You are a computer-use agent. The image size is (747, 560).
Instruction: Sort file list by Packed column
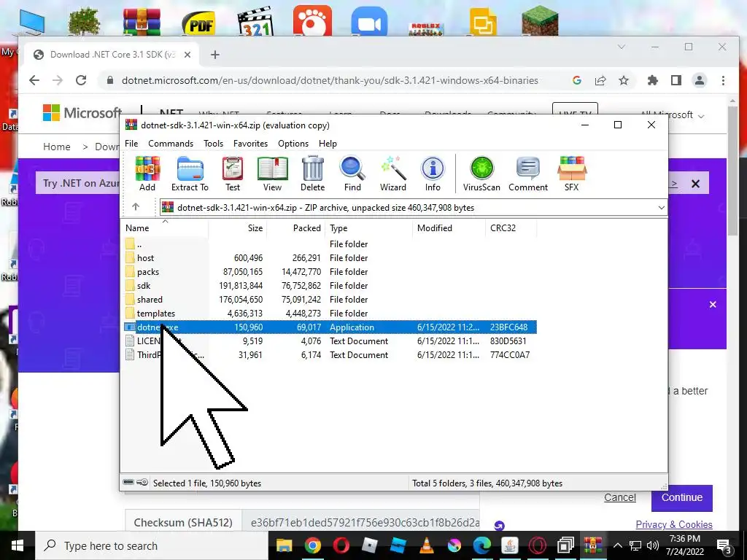(295, 228)
